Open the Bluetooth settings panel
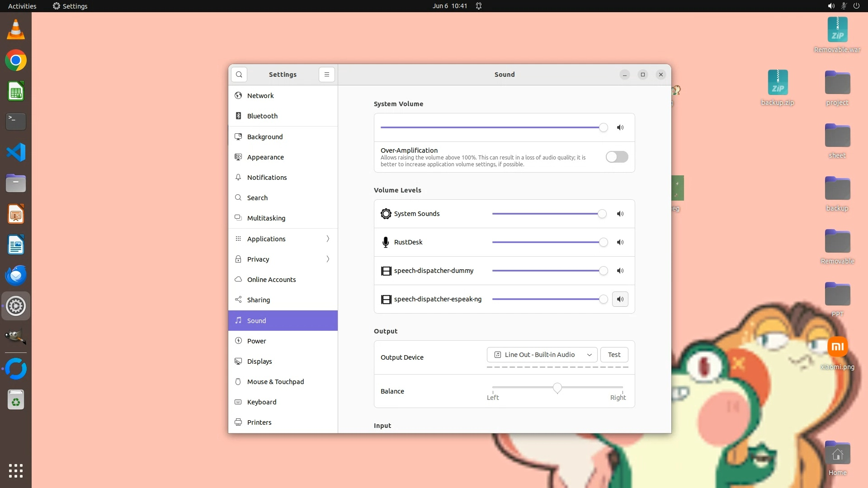Screen dimensions: 868x488 coord(262,116)
